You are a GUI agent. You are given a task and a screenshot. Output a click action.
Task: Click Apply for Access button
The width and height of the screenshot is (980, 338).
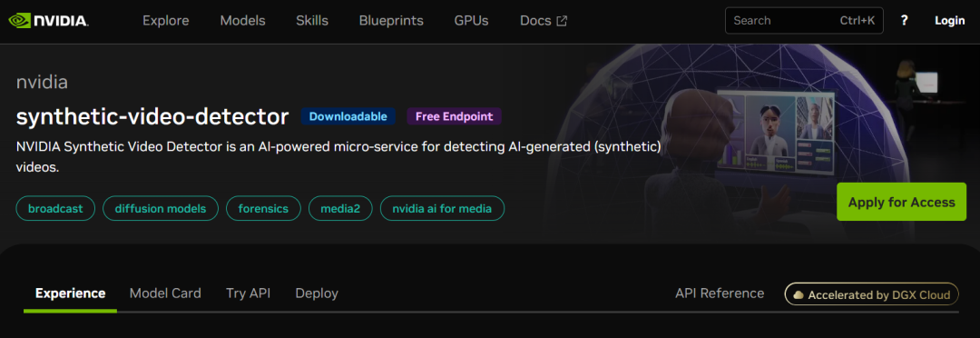[x=901, y=202]
